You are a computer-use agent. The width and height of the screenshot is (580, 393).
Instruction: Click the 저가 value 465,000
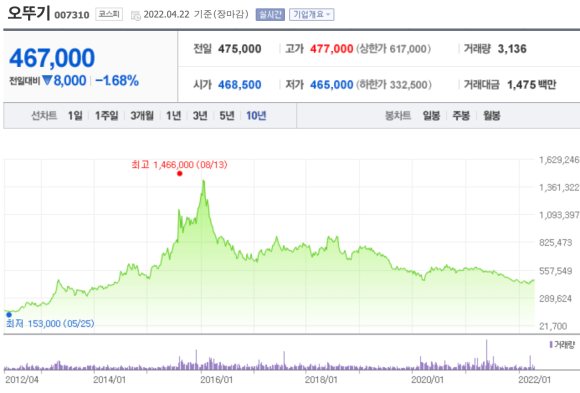pyautogui.click(x=332, y=85)
